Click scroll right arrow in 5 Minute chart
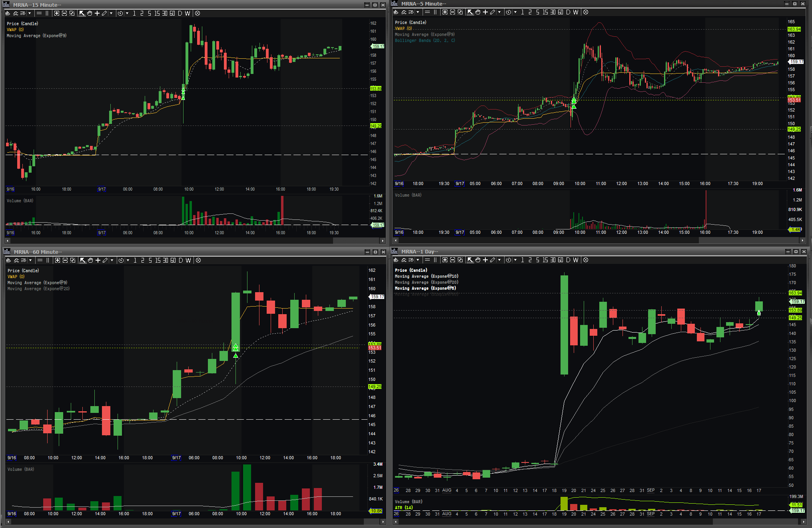 pyautogui.click(x=802, y=240)
